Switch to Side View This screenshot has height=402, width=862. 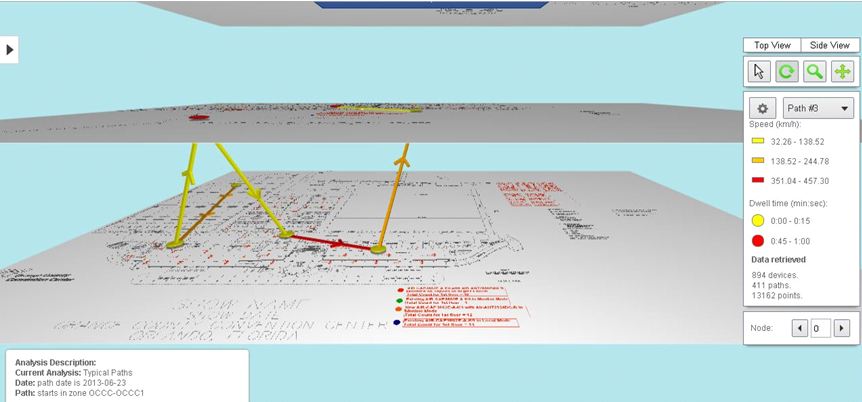pos(828,45)
